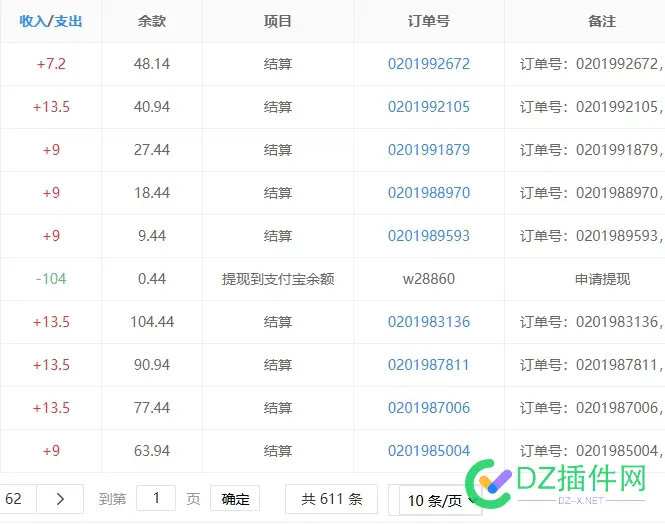Go to next page with arrow button

[60, 499]
